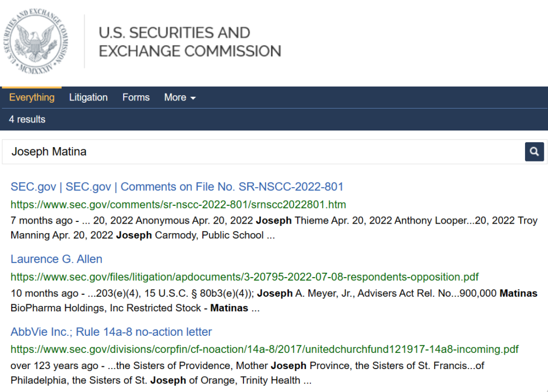Click the snippet mentioning Matinas BioPharma Holdings

pyautogui.click(x=274, y=301)
